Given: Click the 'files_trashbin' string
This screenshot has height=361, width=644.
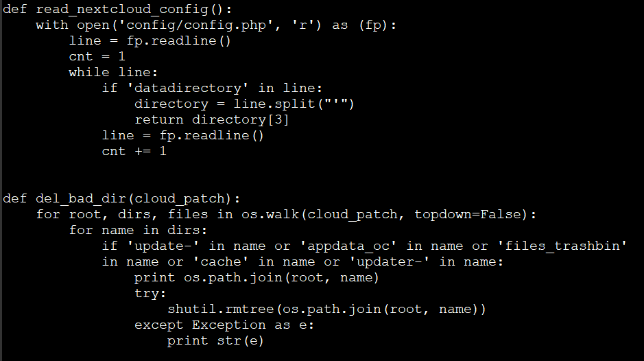Looking at the screenshot, I should (x=562, y=246).
